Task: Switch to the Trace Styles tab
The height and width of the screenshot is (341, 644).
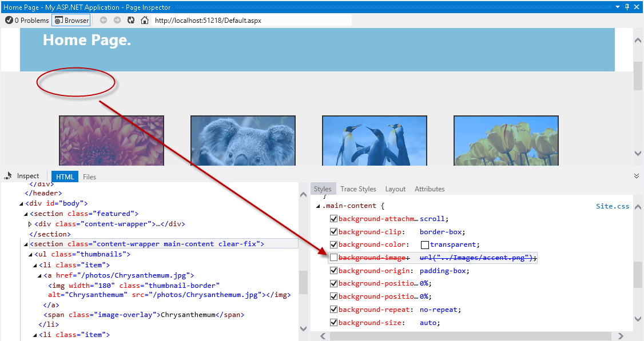Action: (x=358, y=188)
